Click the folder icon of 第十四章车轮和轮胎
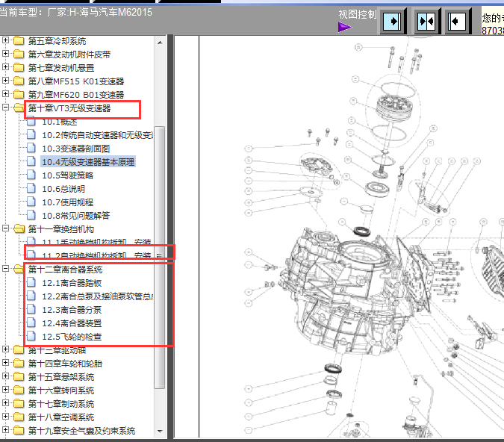This screenshot has height=442, width=504. coord(19,364)
